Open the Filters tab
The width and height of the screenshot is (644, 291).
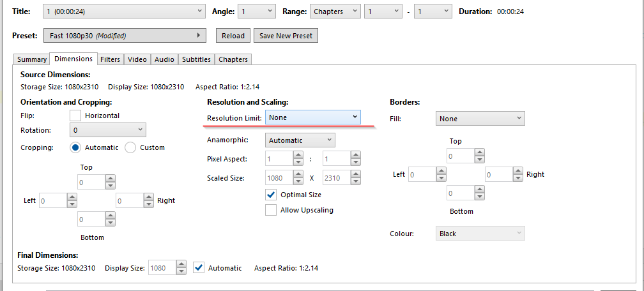(x=111, y=59)
